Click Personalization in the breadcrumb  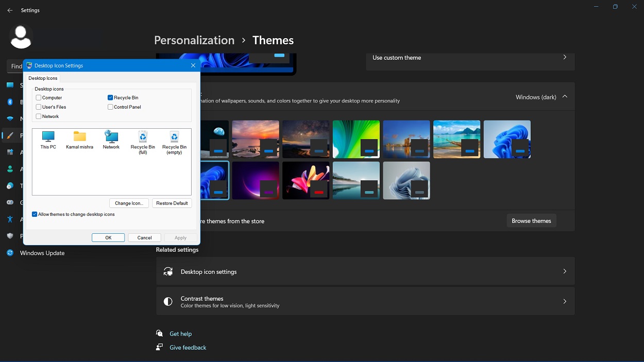pos(194,40)
